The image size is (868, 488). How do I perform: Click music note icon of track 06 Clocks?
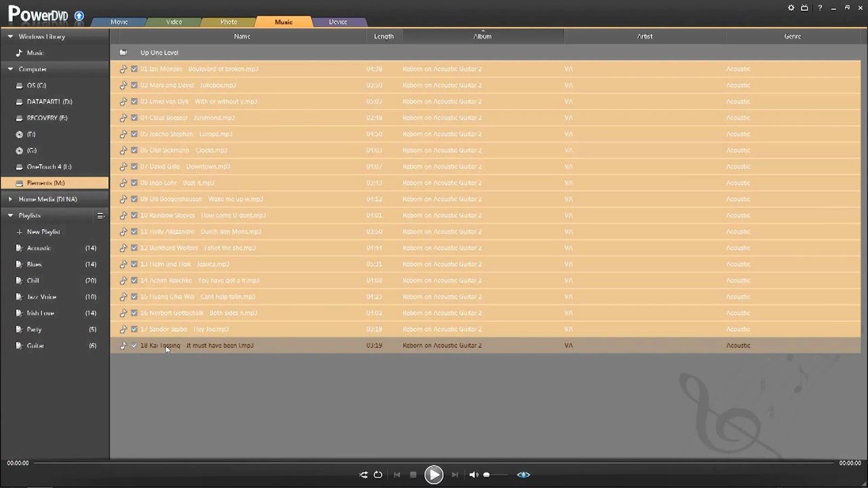point(123,150)
